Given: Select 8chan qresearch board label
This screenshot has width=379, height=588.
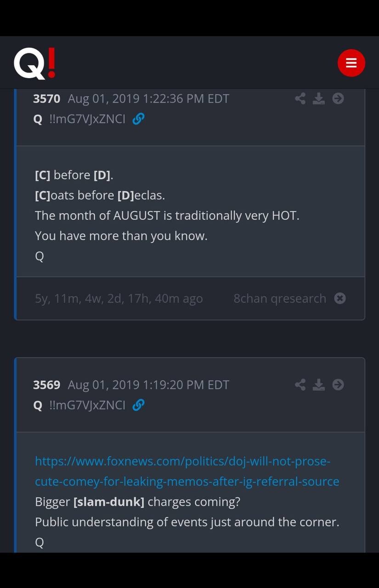Looking at the screenshot, I should pos(280,299).
